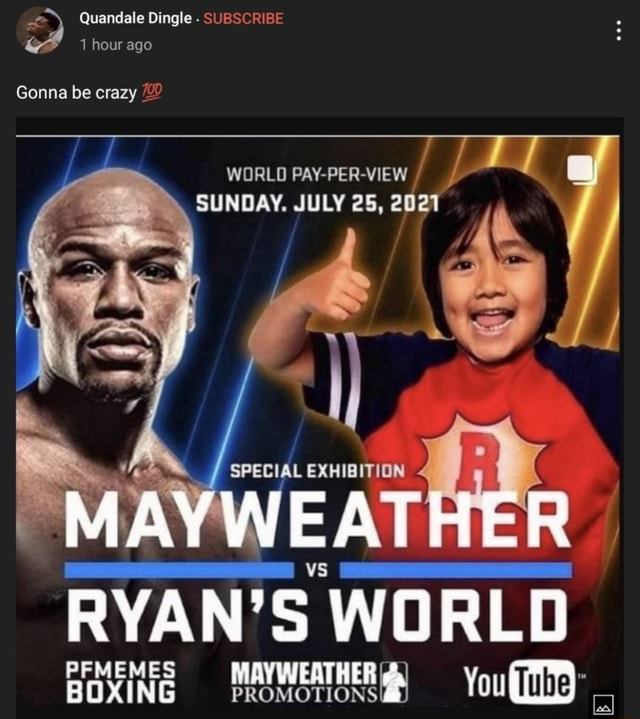Viewport: 640px width, 719px height.
Task: Click the 'SPECIAL EXHIBITION' label
Action: pyautogui.click(x=318, y=471)
